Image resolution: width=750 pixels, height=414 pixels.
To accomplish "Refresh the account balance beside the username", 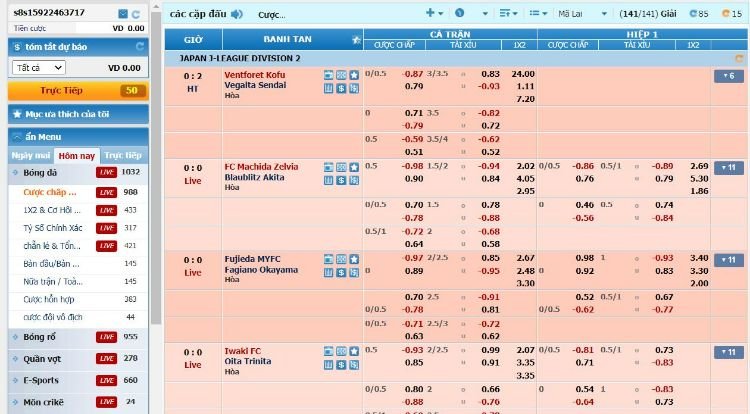I will 136,13.
